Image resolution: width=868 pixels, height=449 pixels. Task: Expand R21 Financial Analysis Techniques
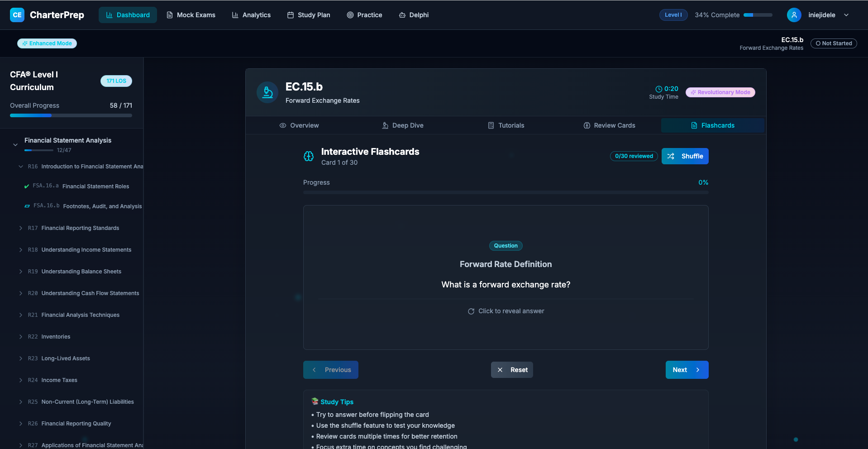(21, 315)
